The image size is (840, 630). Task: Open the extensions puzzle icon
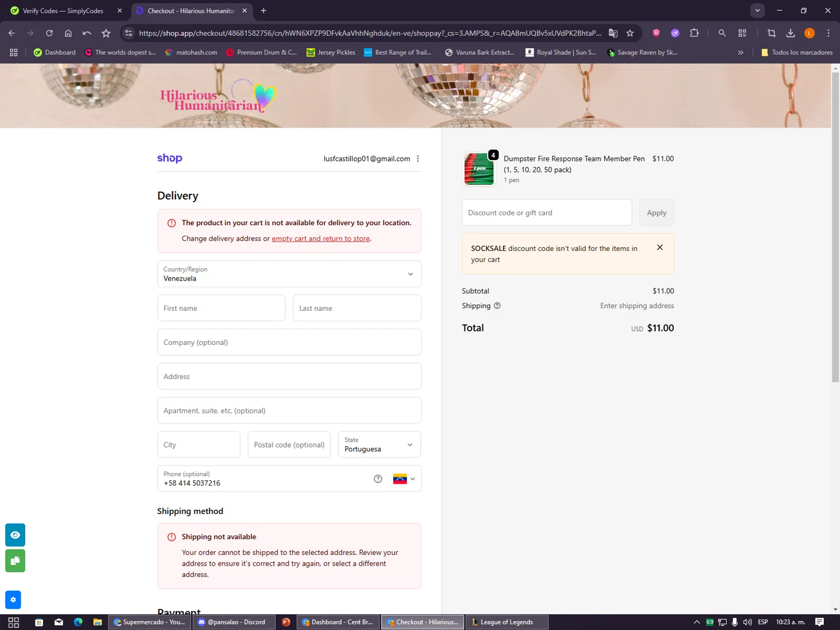(694, 33)
